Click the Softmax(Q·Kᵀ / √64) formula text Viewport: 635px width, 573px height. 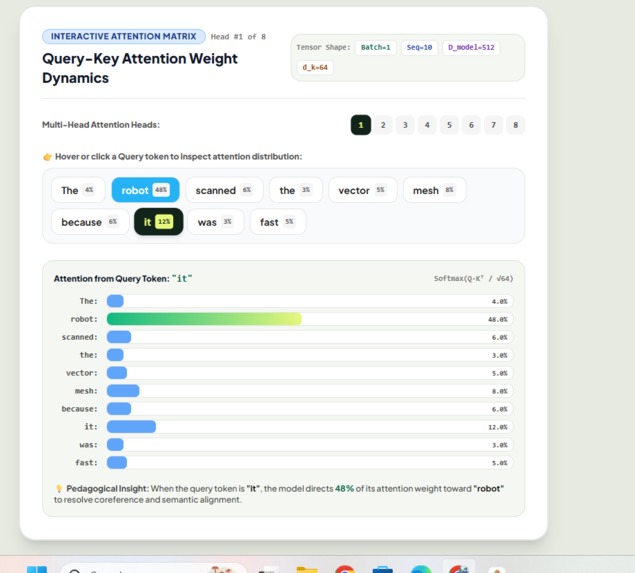tap(473, 279)
